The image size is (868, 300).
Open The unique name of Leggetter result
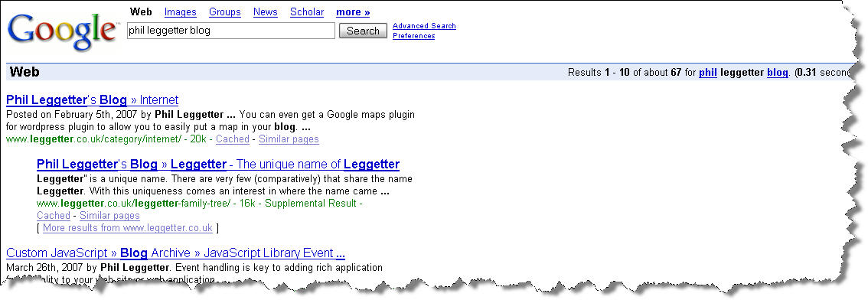pos(218,165)
